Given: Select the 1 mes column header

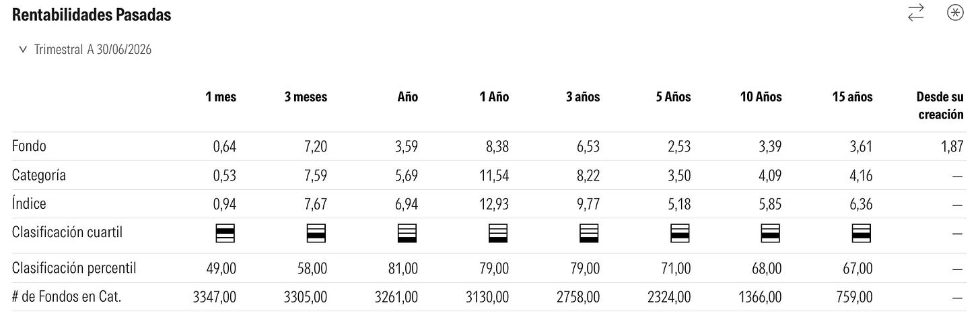Looking at the screenshot, I should pyautogui.click(x=221, y=97).
